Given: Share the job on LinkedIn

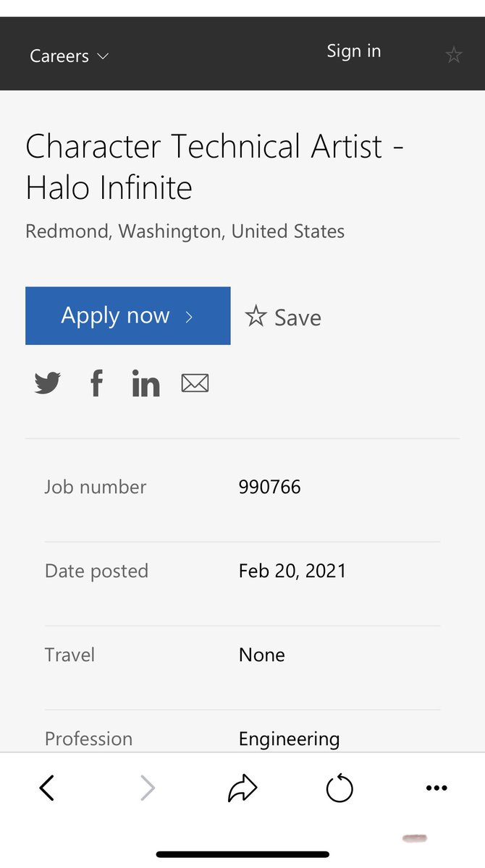Looking at the screenshot, I should pos(145,383).
